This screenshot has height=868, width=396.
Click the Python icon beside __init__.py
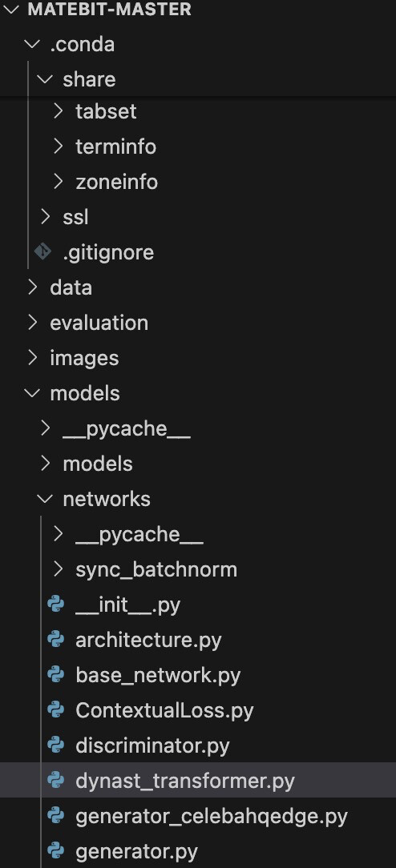pyautogui.click(x=56, y=605)
